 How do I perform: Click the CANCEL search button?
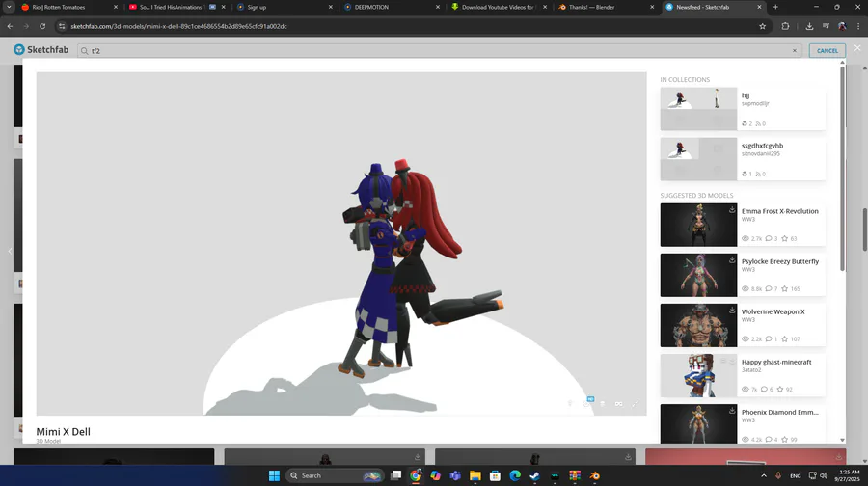(827, 50)
